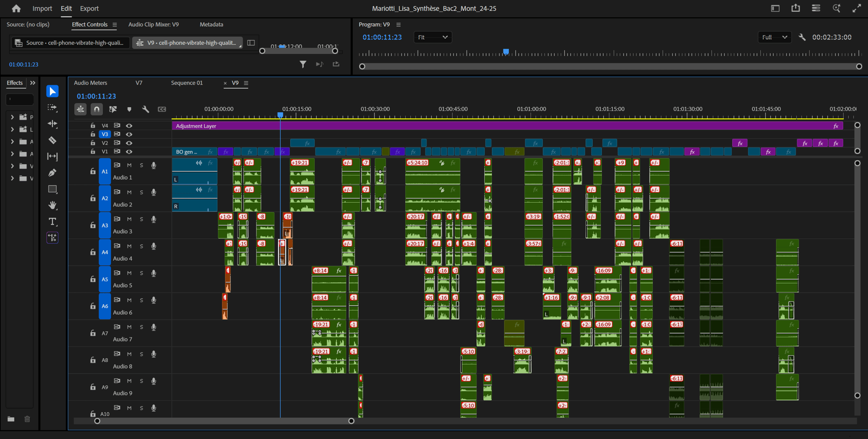This screenshot has height=439, width=868.
Task: Toggle lock on track A3
Action: tap(93, 225)
